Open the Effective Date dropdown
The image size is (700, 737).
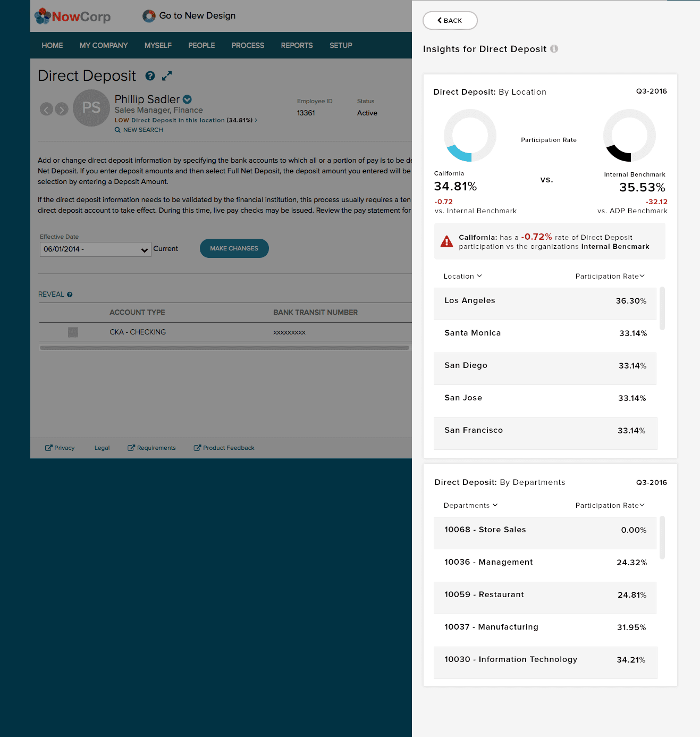[x=96, y=249]
